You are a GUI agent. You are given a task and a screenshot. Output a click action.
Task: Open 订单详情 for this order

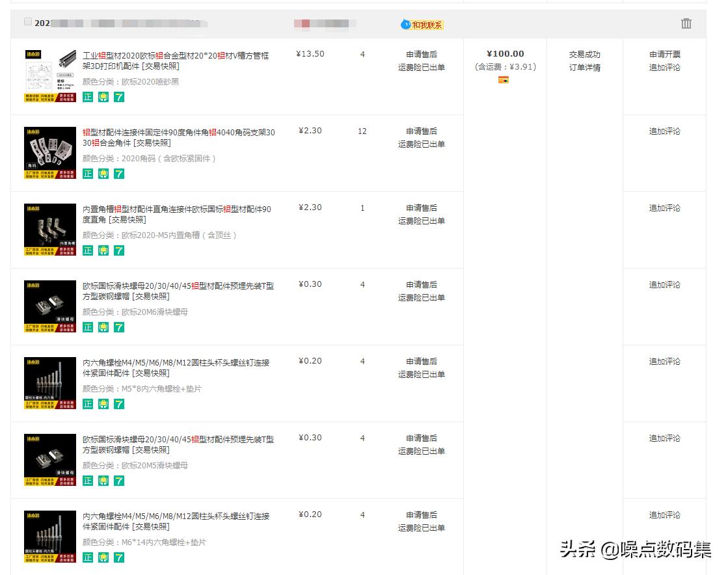coord(584,67)
